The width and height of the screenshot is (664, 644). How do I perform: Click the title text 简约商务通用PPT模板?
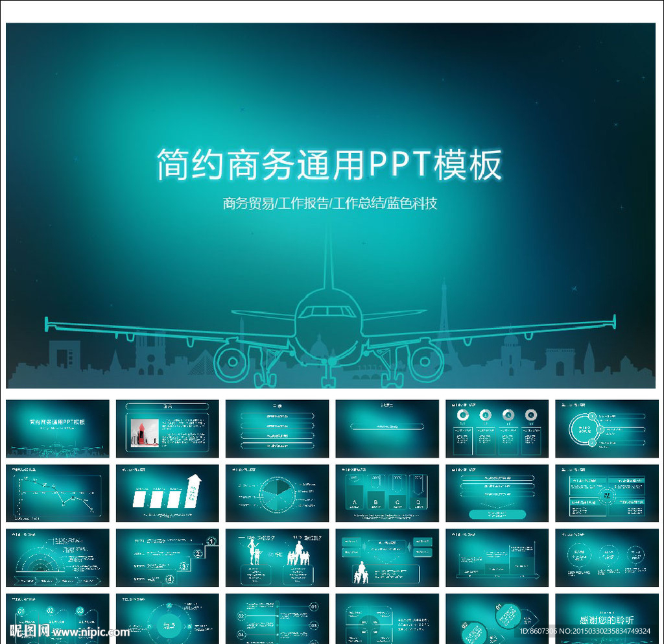(x=329, y=165)
